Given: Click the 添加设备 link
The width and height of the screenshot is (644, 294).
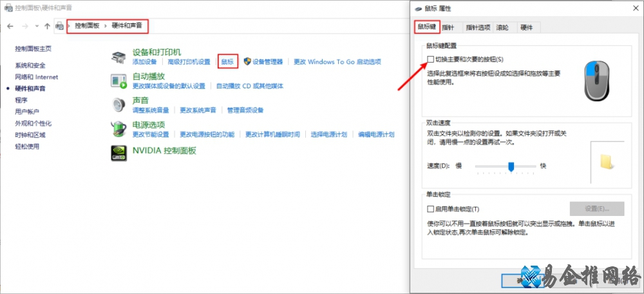Looking at the screenshot, I should pos(144,62).
